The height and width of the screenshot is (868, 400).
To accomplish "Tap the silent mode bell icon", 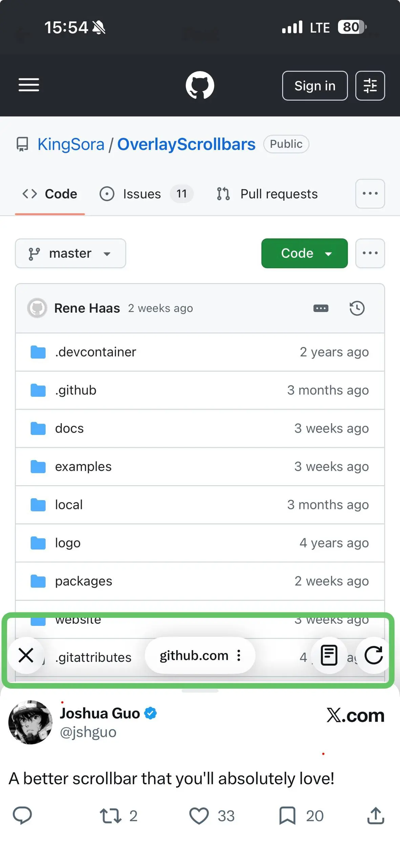I will tap(99, 27).
